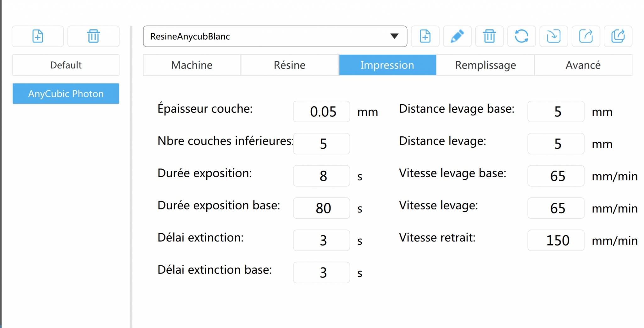Click the Épaisseur couche value field
Viewport: 644px width, 328px height.
point(321,112)
